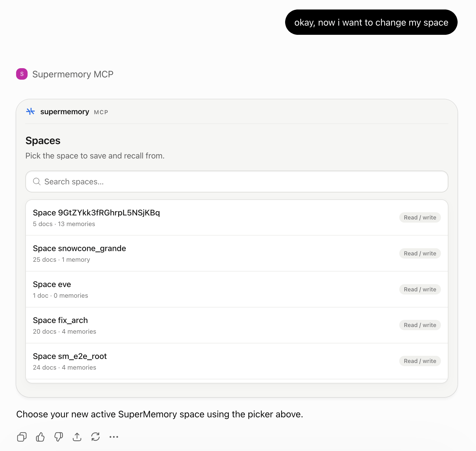Click Read / write badge for fix_arch

[x=420, y=325]
